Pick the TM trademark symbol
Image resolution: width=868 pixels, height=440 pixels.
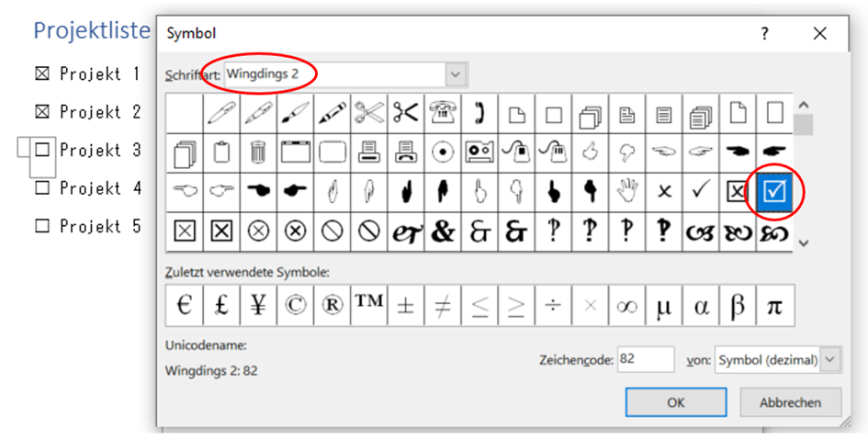click(369, 306)
